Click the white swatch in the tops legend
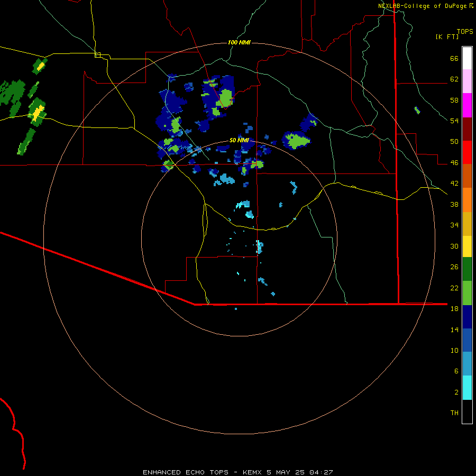This screenshot has height=476, width=476. point(467,58)
